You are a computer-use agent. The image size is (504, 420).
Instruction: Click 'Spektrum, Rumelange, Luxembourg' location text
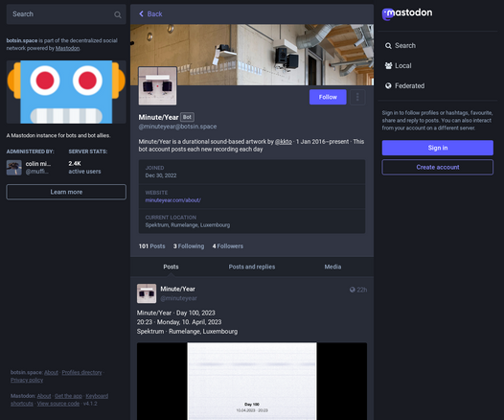pyautogui.click(x=188, y=225)
